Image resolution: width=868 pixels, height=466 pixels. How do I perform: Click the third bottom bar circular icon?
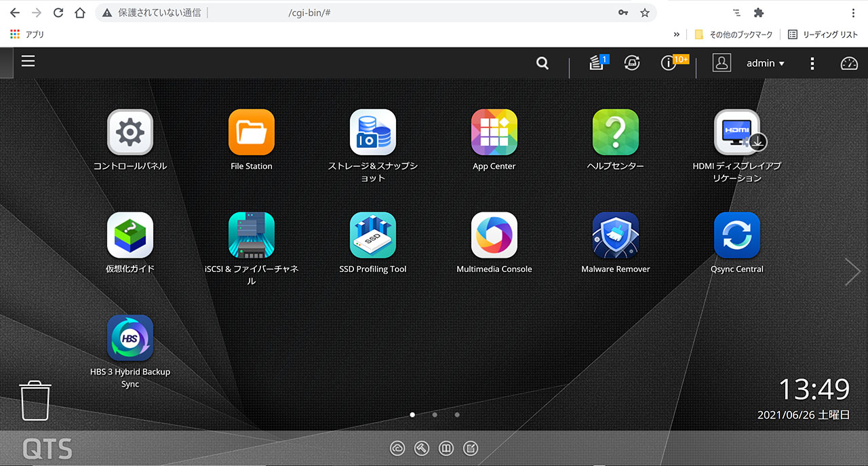point(446,448)
